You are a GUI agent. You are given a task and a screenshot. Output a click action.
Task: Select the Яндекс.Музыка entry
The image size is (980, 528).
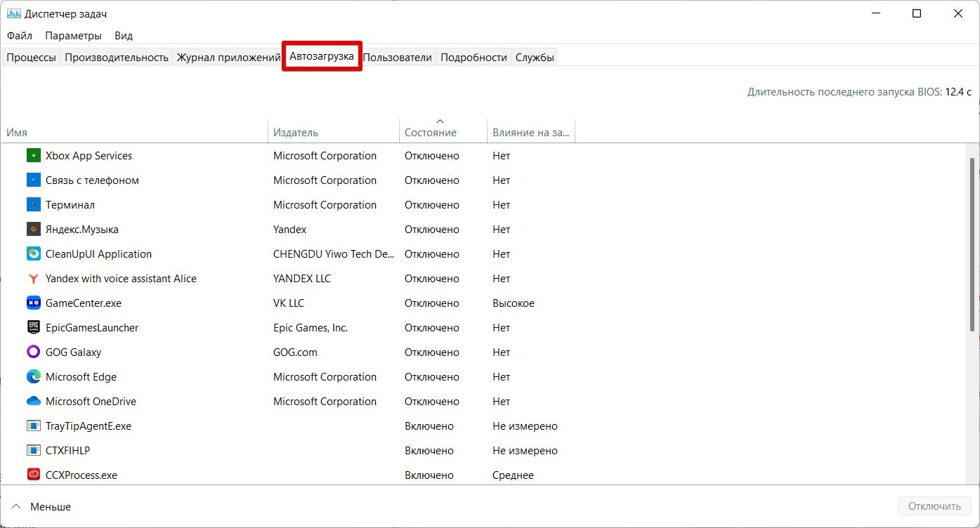pyautogui.click(x=82, y=230)
